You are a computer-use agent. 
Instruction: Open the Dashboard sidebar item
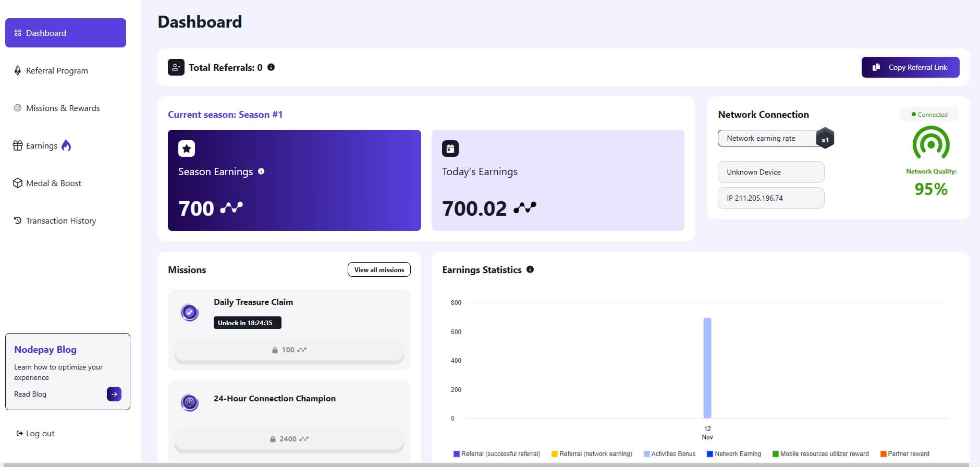(x=66, y=33)
